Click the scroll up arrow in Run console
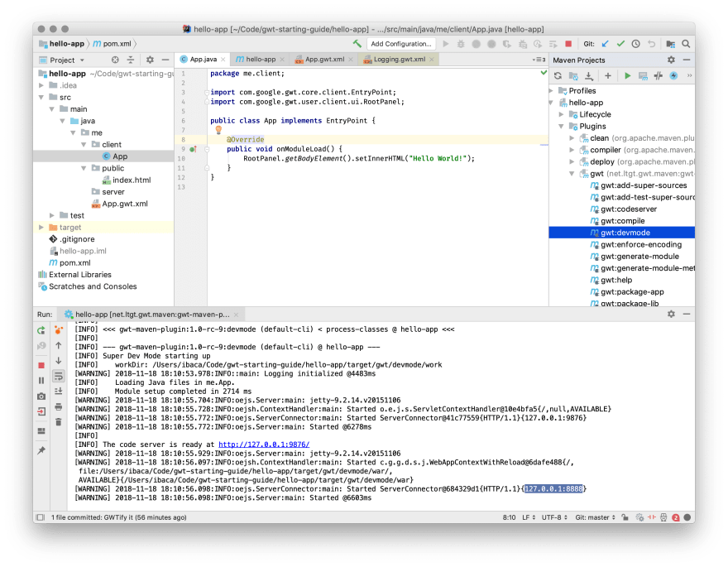The height and width of the screenshot is (567, 728). pyautogui.click(x=59, y=345)
